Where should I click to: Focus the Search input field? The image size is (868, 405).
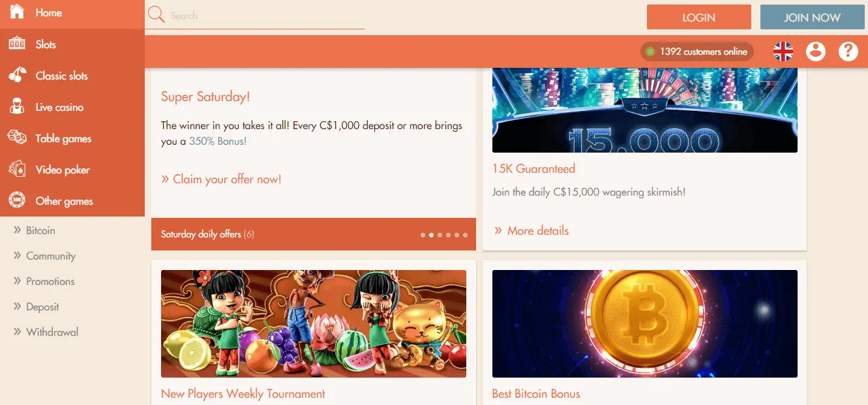(265, 16)
